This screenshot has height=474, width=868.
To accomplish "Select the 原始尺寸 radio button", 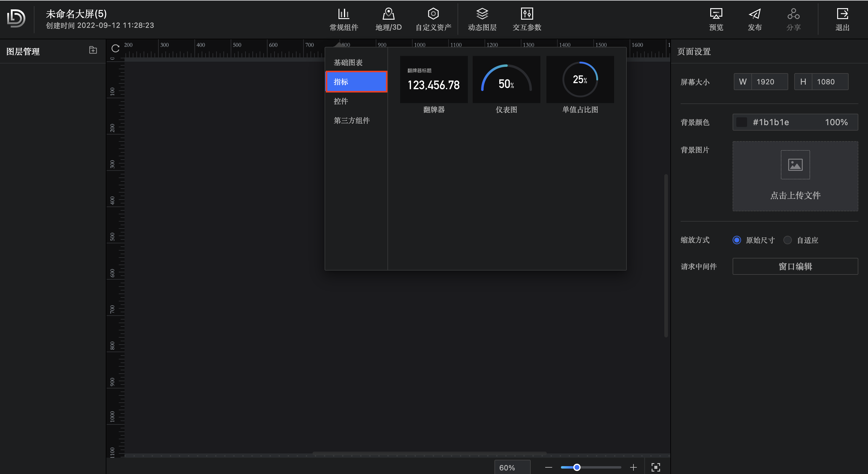I will 737,240.
